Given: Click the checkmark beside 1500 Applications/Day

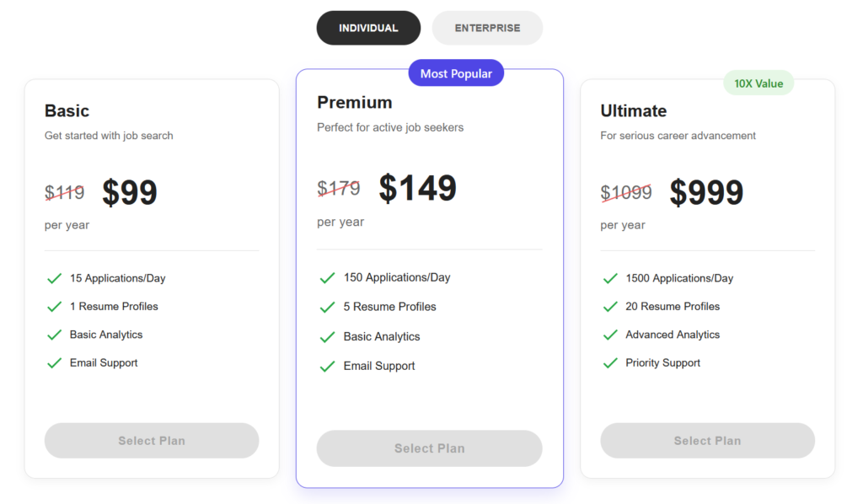Looking at the screenshot, I should pyautogui.click(x=611, y=278).
